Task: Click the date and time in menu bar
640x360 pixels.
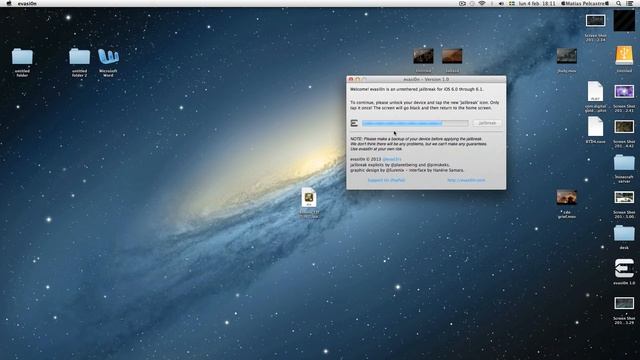Action: click(537, 3)
